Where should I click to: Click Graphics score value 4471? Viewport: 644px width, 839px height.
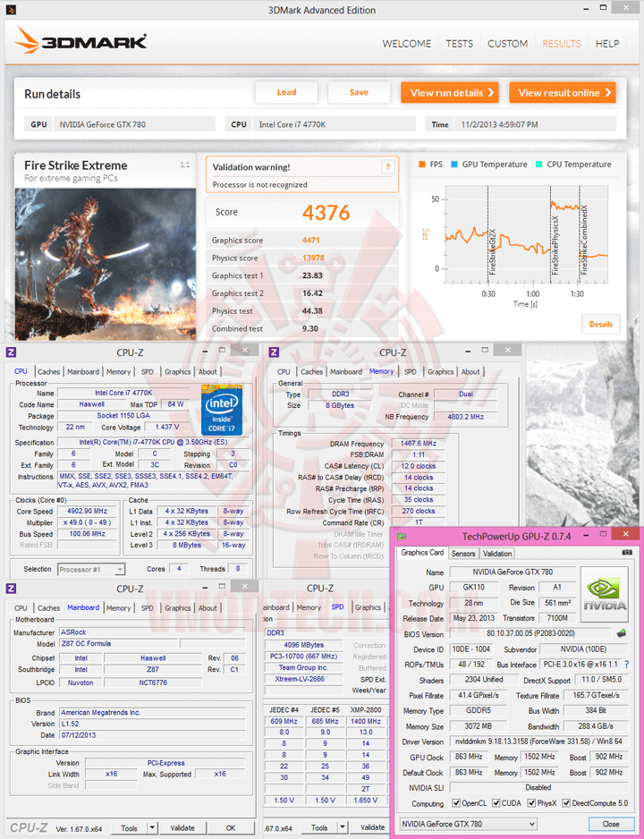click(x=310, y=241)
